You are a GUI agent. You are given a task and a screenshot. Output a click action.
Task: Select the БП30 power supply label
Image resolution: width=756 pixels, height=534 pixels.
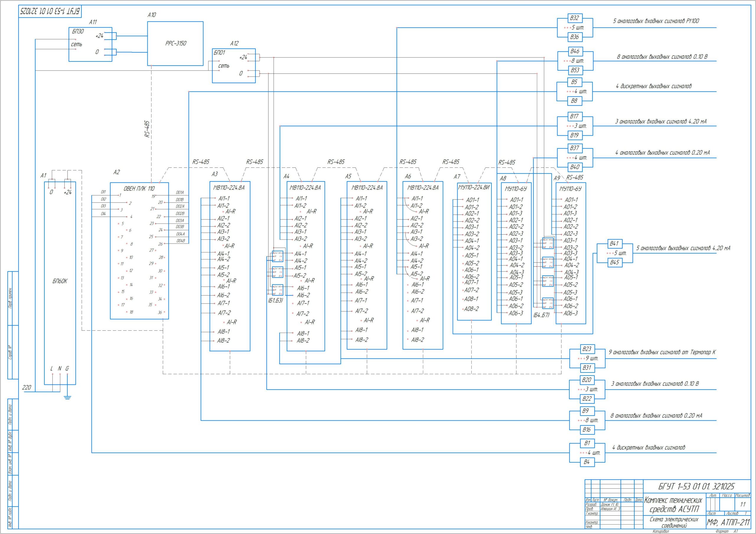click(x=78, y=32)
